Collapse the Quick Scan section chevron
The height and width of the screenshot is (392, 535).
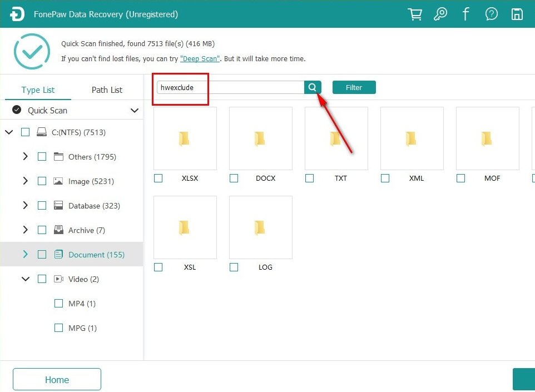coord(135,110)
